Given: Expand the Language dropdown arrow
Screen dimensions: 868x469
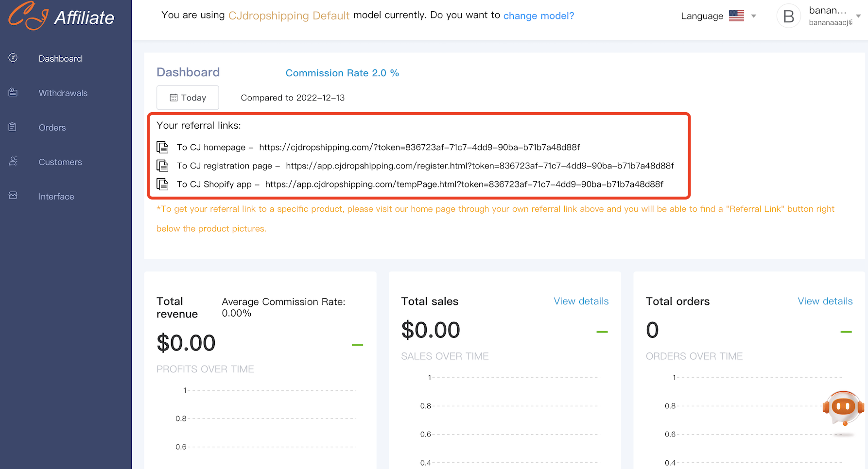Looking at the screenshot, I should pyautogui.click(x=754, y=16).
